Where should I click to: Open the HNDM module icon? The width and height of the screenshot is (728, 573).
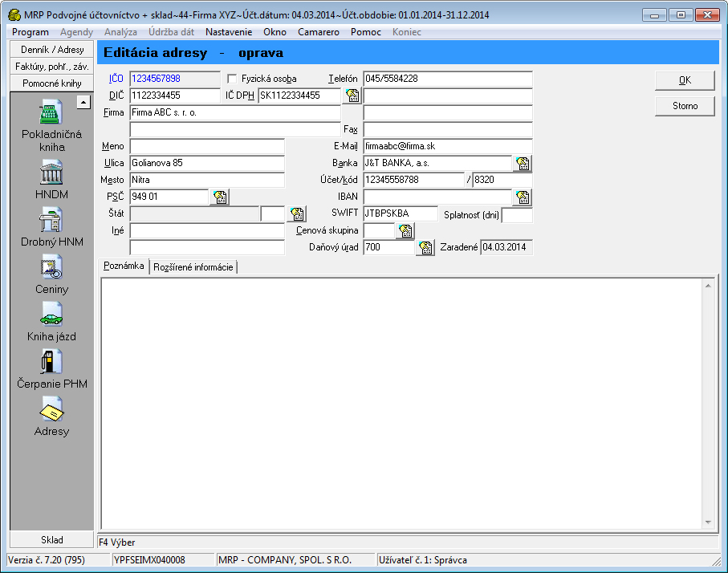point(51,172)
